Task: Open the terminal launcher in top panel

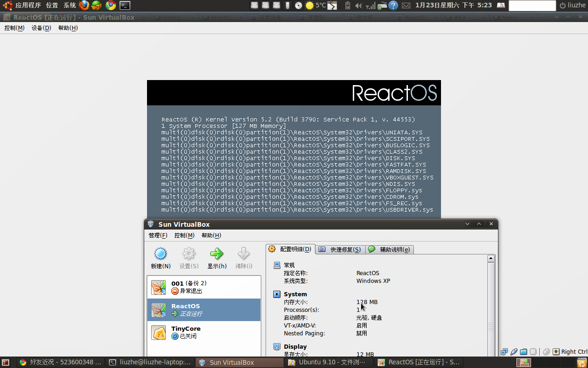Action: (x=124, y=6)
